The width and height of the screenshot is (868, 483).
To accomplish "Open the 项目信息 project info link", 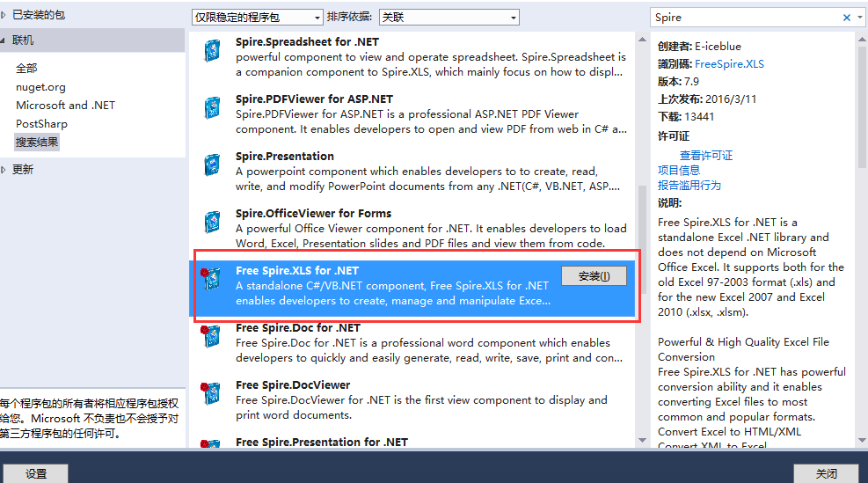I will pos(679,170).
